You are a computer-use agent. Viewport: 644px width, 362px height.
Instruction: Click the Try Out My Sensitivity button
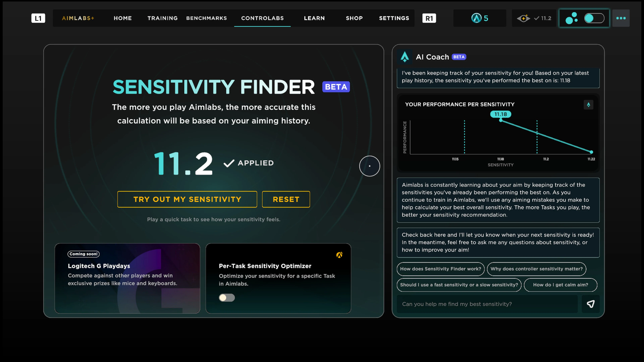187,199
